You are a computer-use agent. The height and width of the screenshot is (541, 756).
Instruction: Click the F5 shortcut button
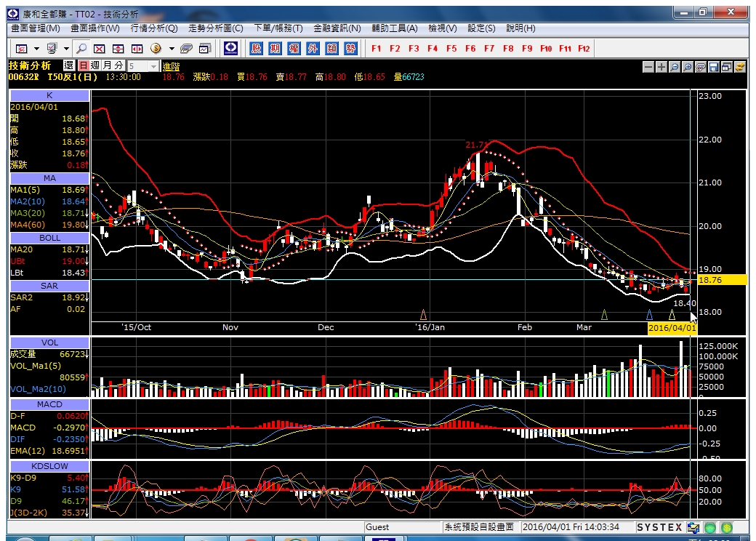pos(451,48)
